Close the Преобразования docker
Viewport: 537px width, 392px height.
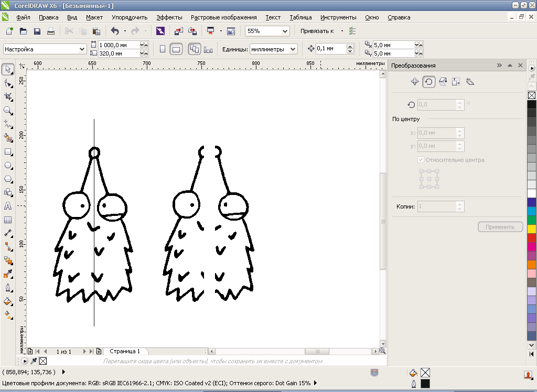pyautogui.click(x=521, y=65)
